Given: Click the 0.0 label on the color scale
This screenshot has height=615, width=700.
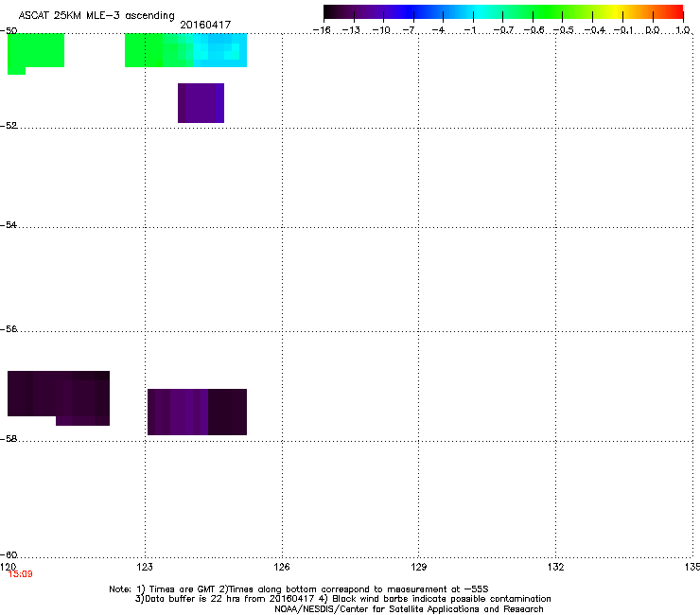Looking at the screenshot, I should click(x=653, y=30).
